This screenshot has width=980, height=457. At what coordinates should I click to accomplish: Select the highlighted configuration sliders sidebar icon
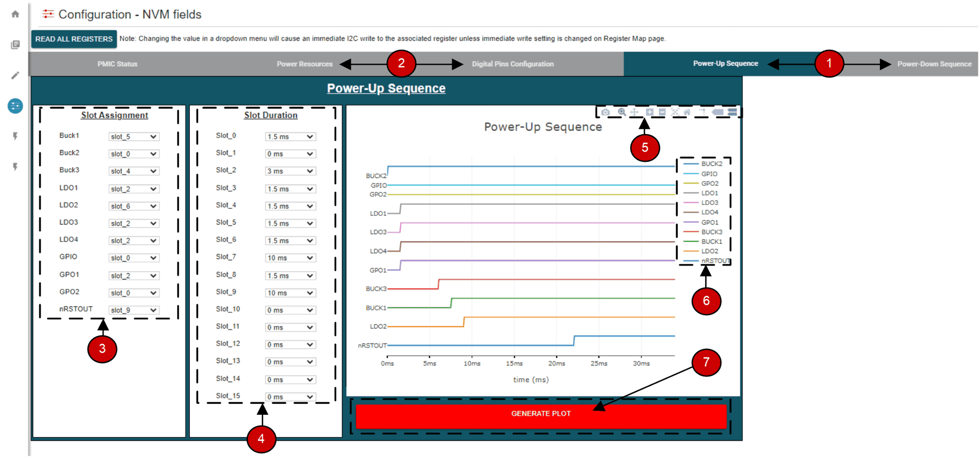click(x=15, y=106)
